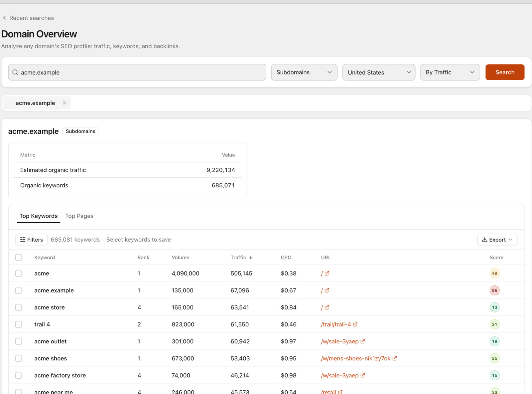Toggle the select-all keywords checkbox
This screenshot has height=394, width=532.
tap(19, 257)
